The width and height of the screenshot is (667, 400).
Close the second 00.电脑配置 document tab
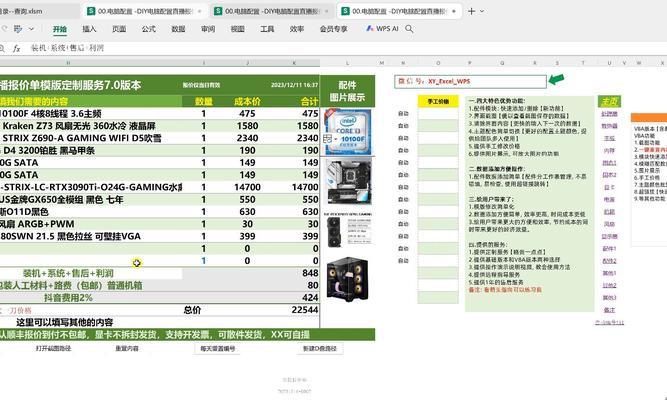click(x=327, y=11)
